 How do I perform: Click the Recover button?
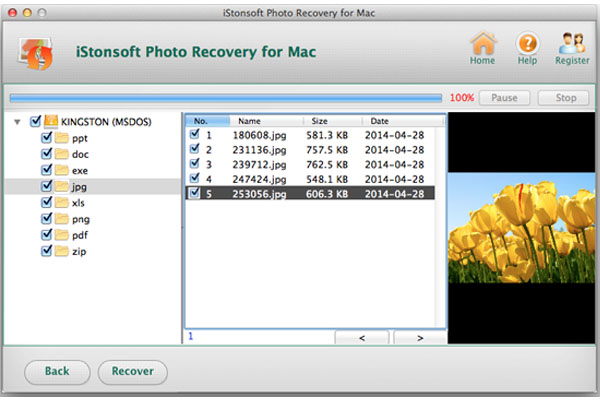pyautogui.click(x=133, y=372)
